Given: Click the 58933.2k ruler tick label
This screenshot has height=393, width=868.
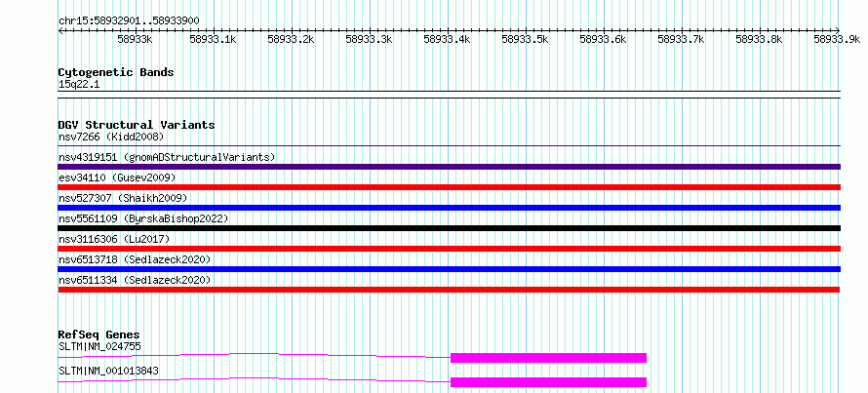Looking at the screenshot, I should tap(291, 39).
